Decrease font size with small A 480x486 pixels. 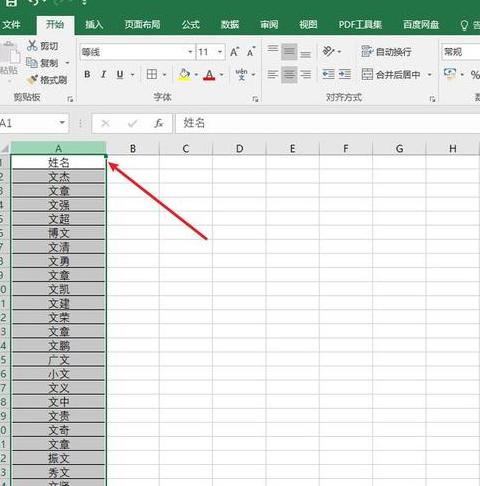coord(251,52)
